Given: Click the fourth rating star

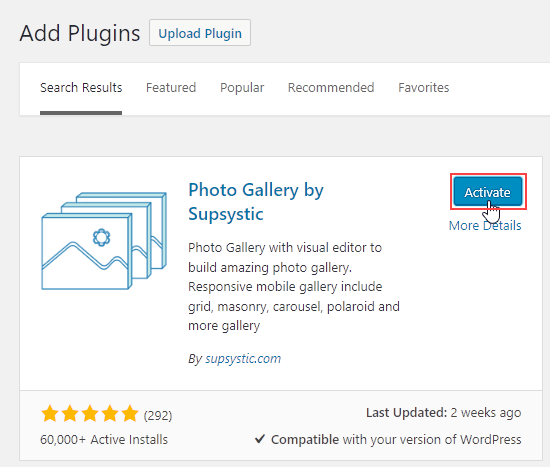Looking at the screenshot, I should (x=110, y=413).
